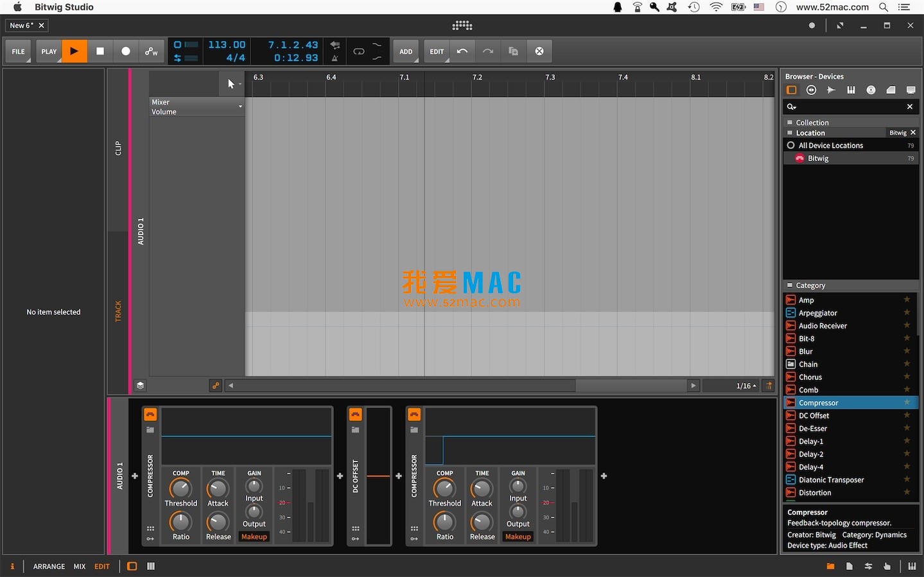Open the PLAY menu
The image size is (924, 577).
[x=49, y=51]
